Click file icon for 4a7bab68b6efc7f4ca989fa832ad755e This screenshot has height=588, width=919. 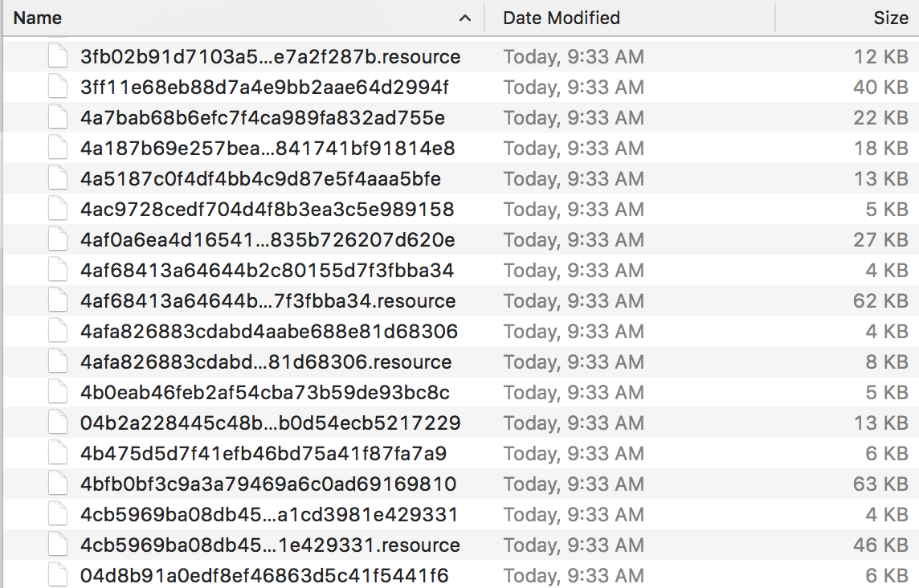coord(58,117)
